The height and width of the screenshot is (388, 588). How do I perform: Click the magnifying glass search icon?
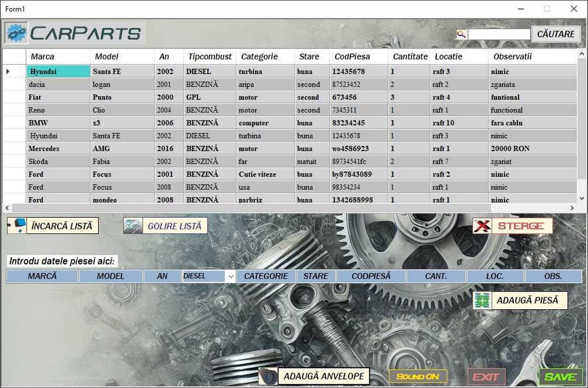461,34
